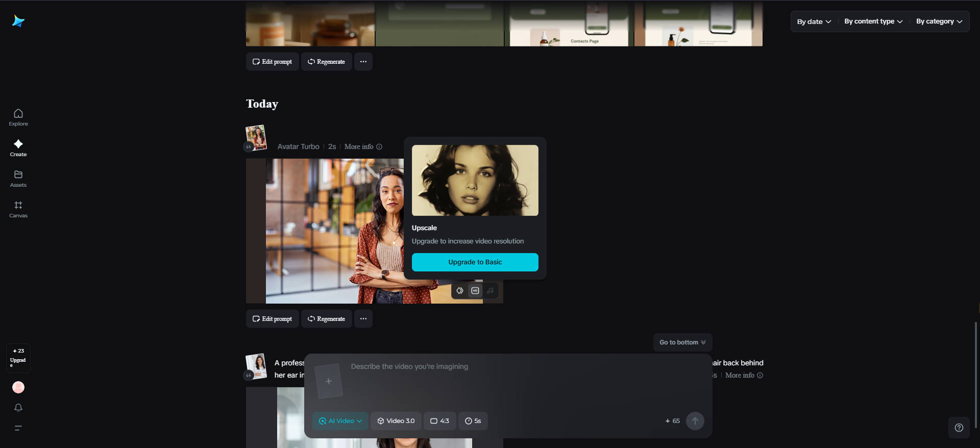Click the Upscale preview portrait image
Screen dimensions: 980x448
pyautogui.click(x=475, y=180)
